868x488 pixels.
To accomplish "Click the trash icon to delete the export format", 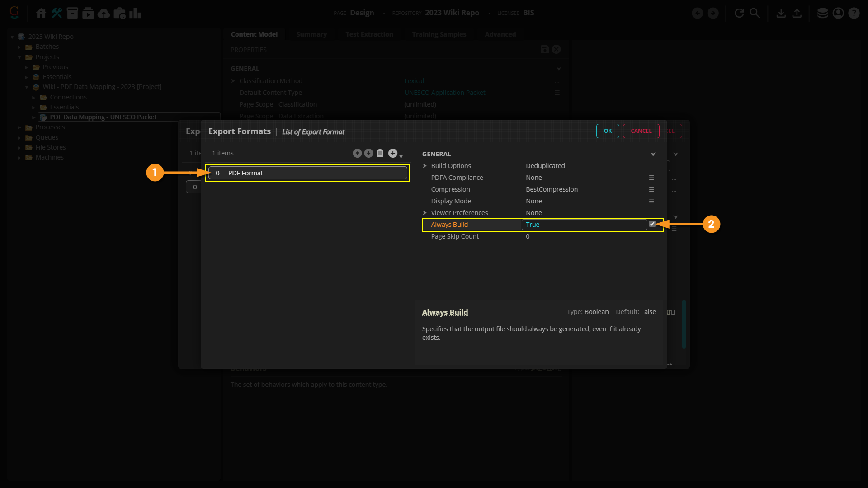I will tap(380, 154).
